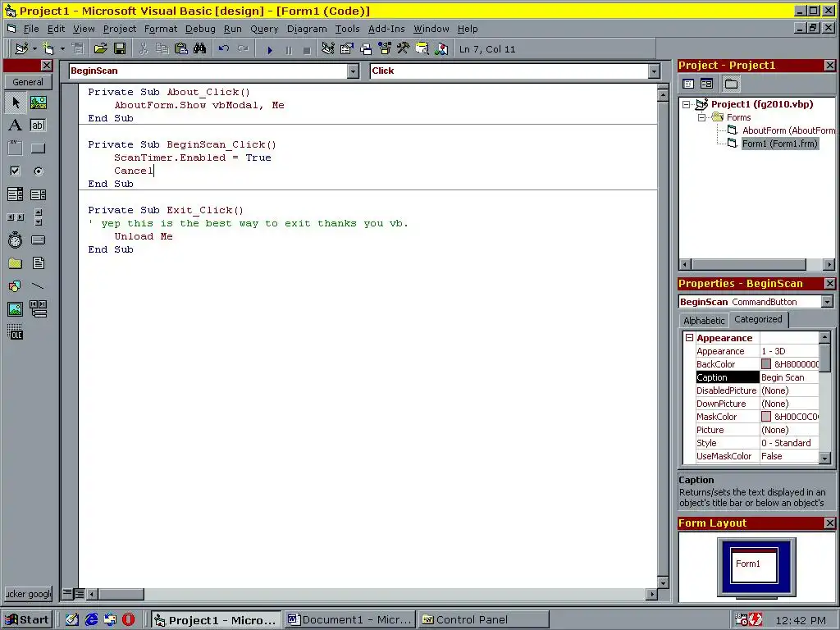
Task: Open Find with the binoculars icon
Action: (x=200, y=49)
